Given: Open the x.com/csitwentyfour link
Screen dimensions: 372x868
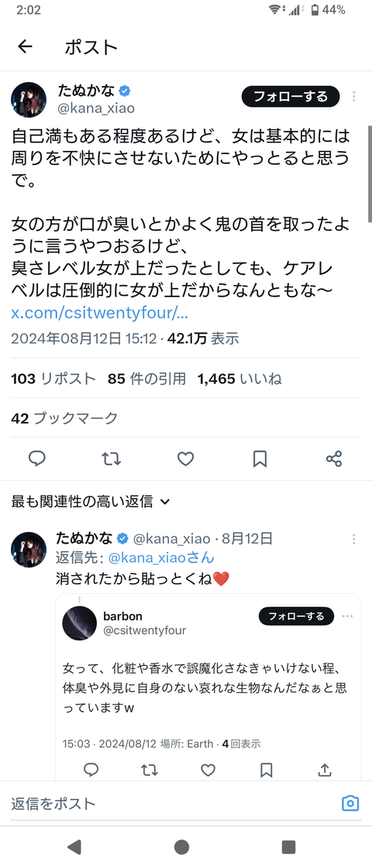Looking at the screenshot, I should [x=100, y=314].
